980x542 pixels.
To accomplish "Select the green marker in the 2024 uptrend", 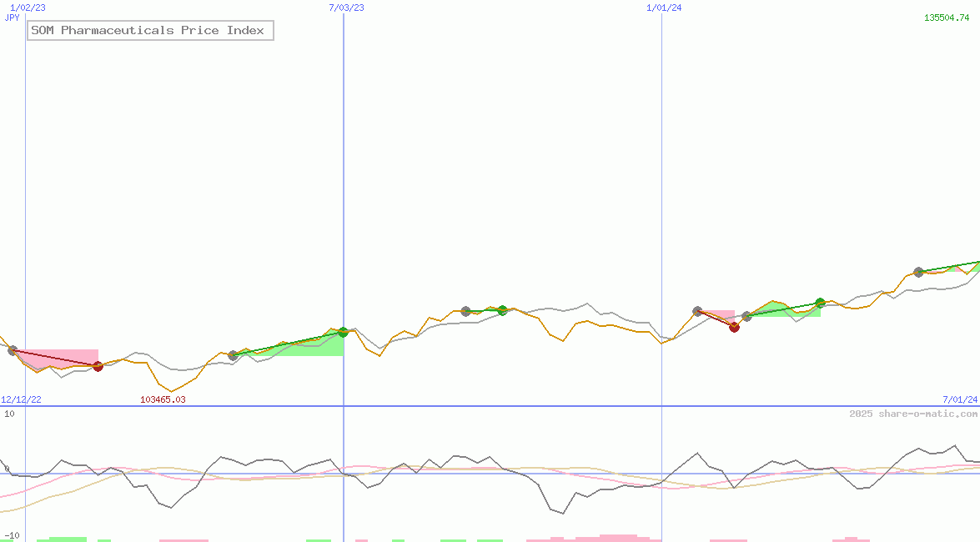I will [x=819, y=303].
